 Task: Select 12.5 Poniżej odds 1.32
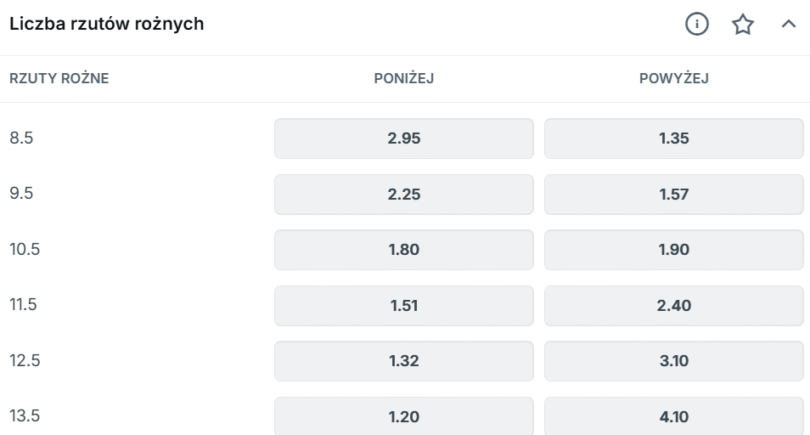click(x=404, y=361)
